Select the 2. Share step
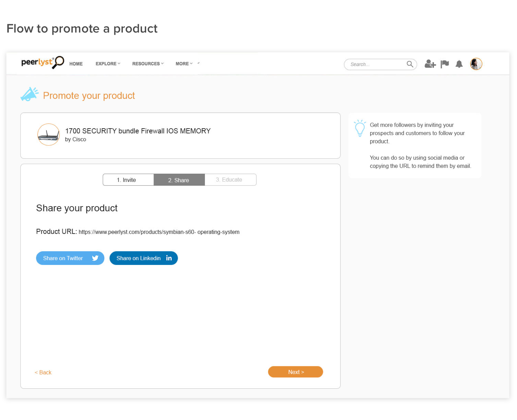 click(x=179, y=180)
